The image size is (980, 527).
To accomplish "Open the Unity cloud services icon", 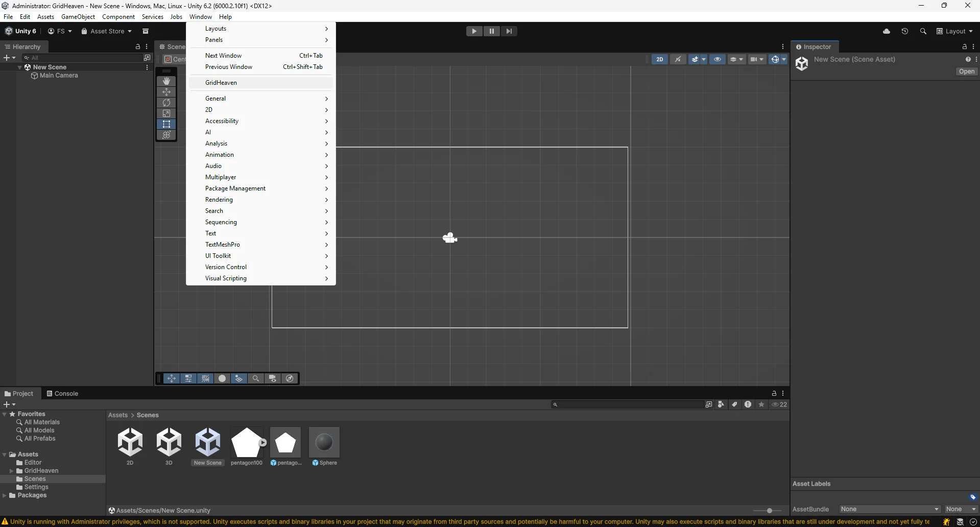I will coord(887,31).
